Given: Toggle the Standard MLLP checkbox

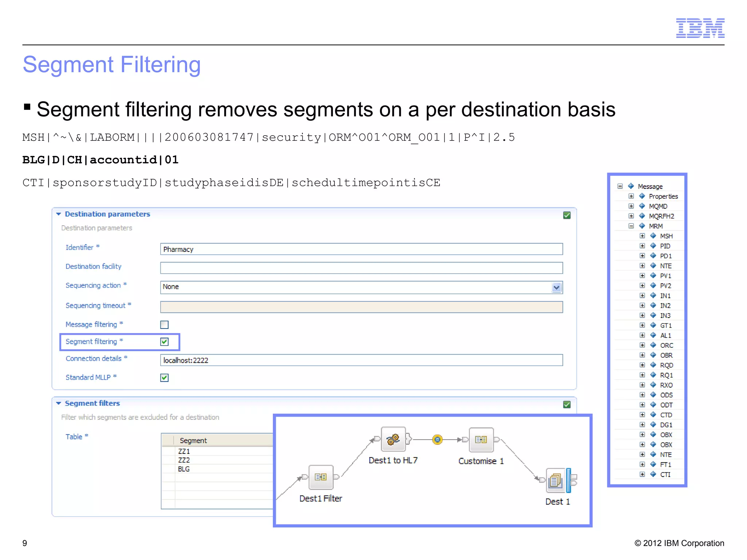Looking at the screenshot, I should point(165,378).
